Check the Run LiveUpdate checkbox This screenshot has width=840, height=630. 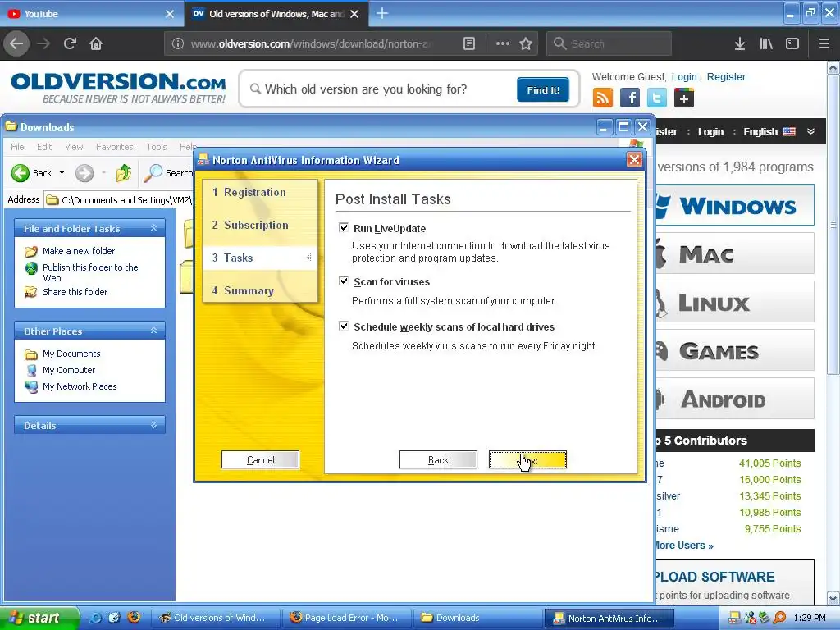pos(344,228)
